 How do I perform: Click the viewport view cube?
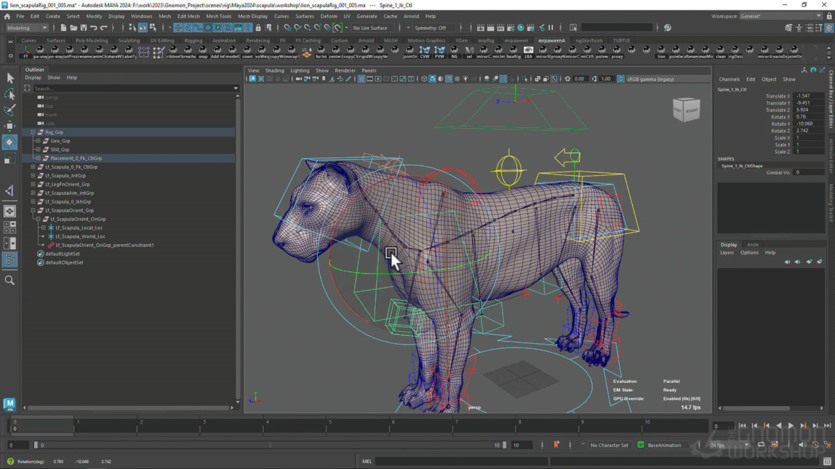point(686,110)
